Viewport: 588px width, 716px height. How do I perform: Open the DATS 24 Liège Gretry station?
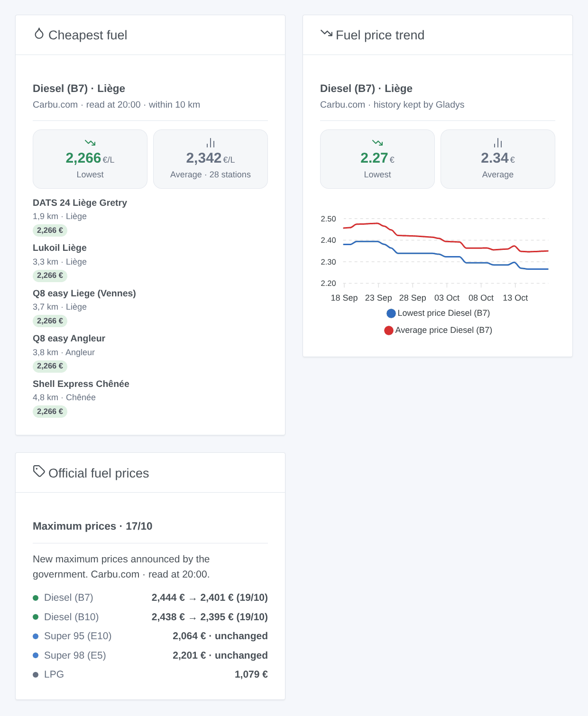[80, 202]
